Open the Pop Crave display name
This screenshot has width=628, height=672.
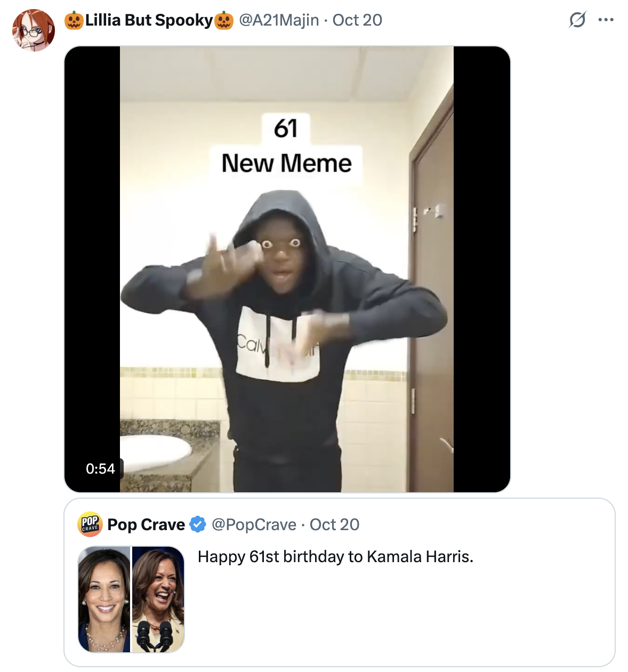146,525
